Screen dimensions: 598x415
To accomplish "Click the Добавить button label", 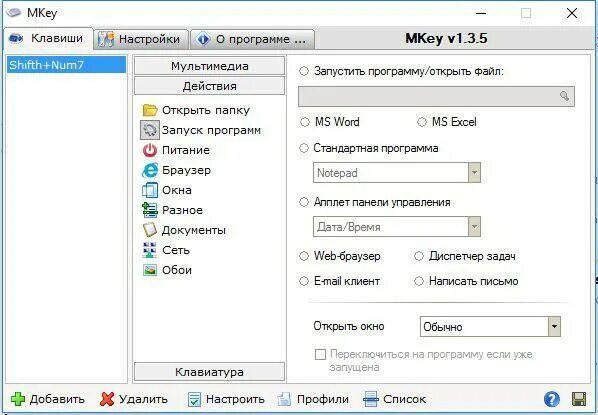I will coord(57,399).
